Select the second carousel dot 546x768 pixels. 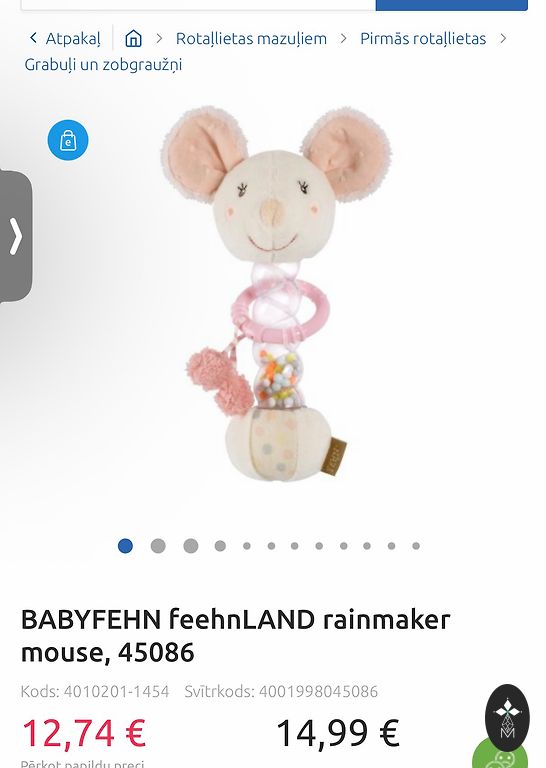pos(158,546)
